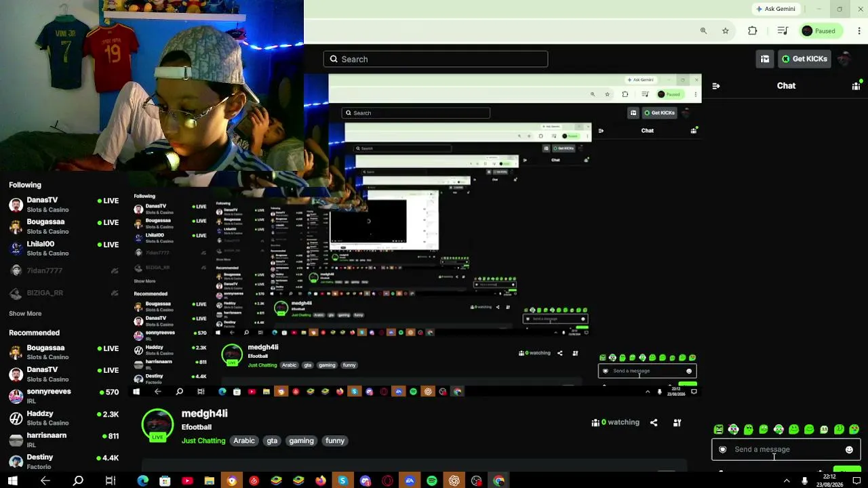
Task: Click the taskbar back arrow icon
Action: tap(45, 481)
